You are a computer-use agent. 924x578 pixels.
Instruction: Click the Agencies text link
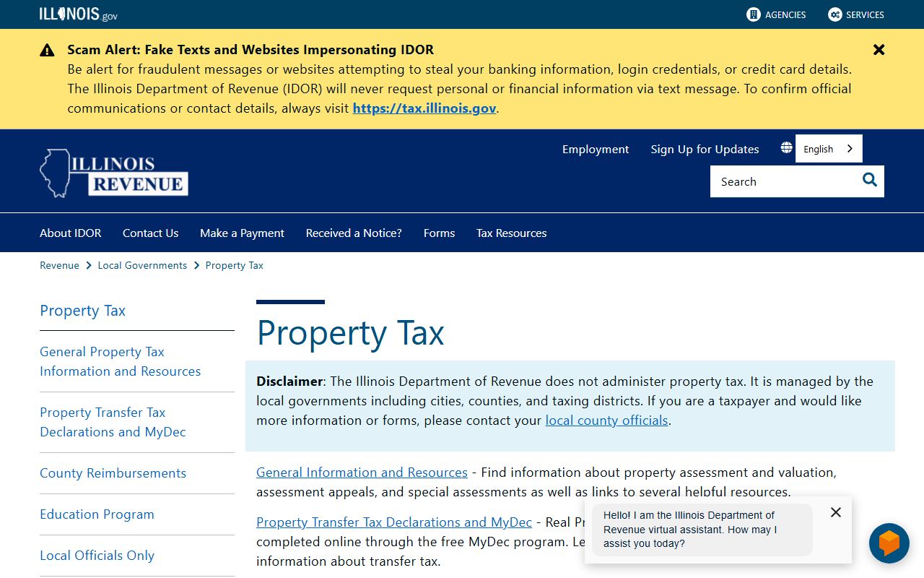[x=785, y=14]
